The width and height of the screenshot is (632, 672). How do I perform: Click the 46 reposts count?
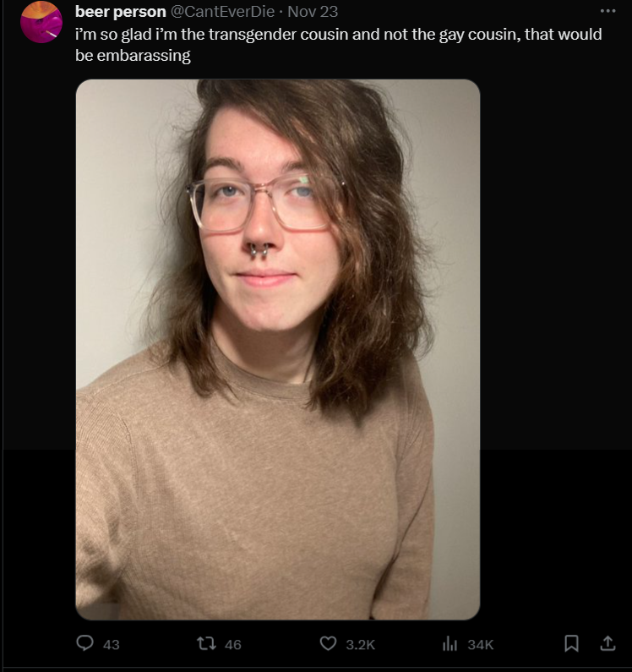point(232,645)
